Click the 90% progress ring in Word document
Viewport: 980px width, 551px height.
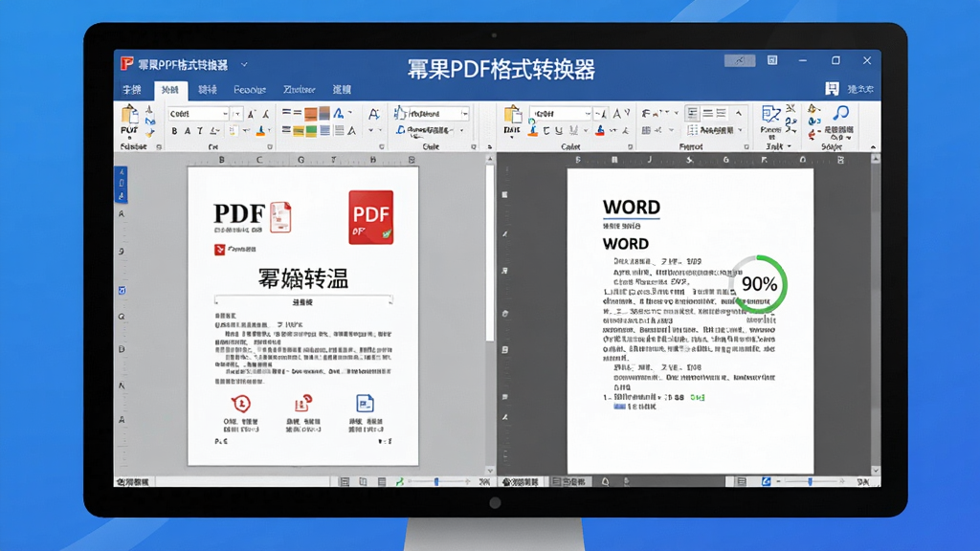point(758,284)
